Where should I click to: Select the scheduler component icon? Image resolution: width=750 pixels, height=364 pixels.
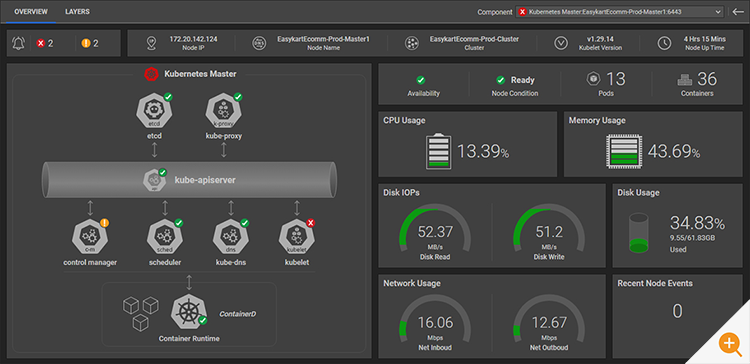pyautogui.click(x=165, y=238)
